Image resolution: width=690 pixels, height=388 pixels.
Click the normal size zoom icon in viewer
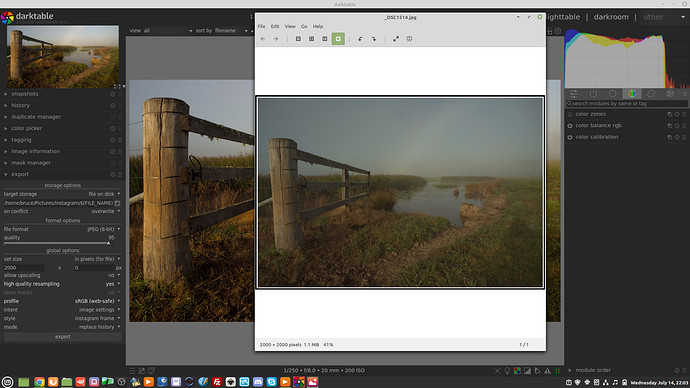tap(325, 39)
